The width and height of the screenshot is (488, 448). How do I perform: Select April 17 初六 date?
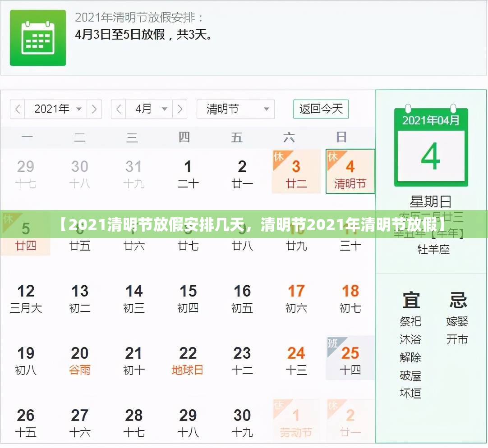[296, 299]
